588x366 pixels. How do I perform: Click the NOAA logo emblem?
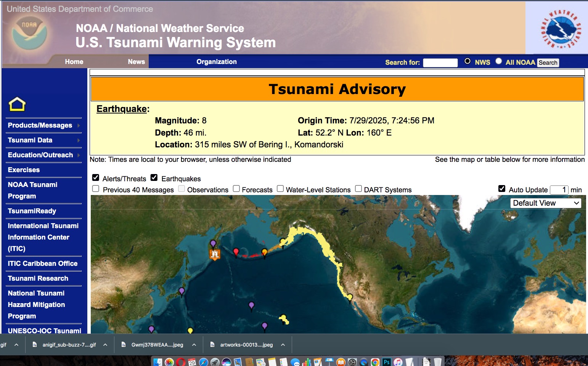point(29,33)
